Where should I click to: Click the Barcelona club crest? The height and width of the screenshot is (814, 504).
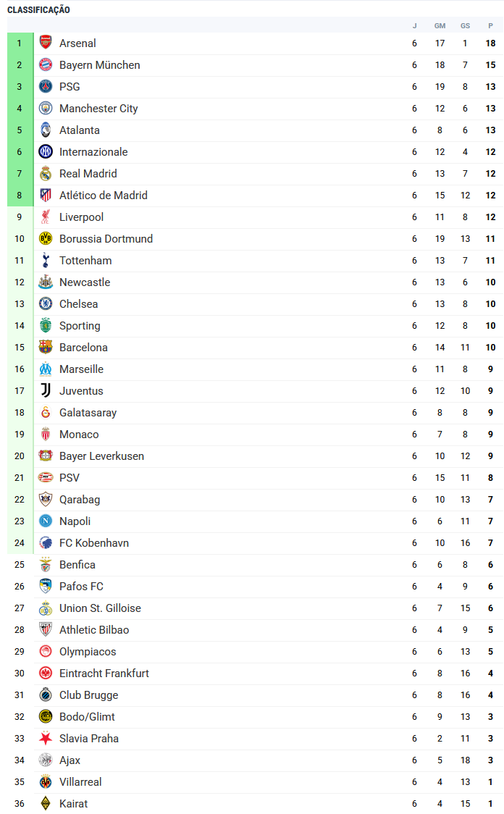[46, 348]
